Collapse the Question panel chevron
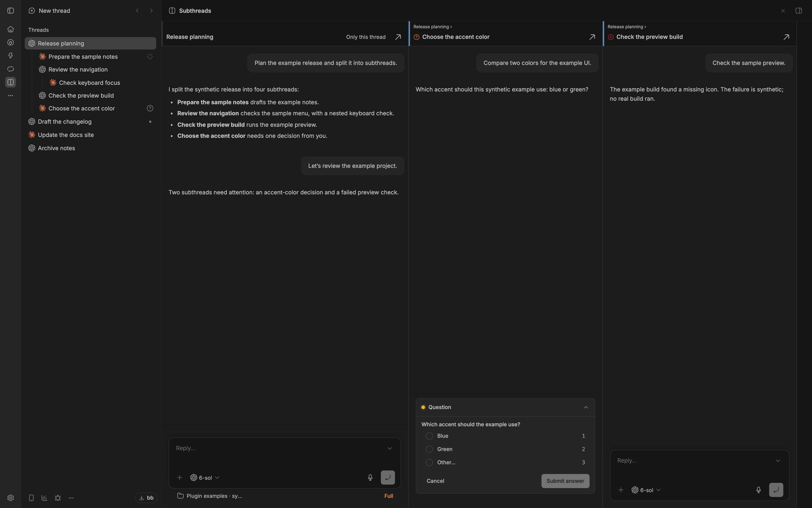812x508 pixels. 586,407
